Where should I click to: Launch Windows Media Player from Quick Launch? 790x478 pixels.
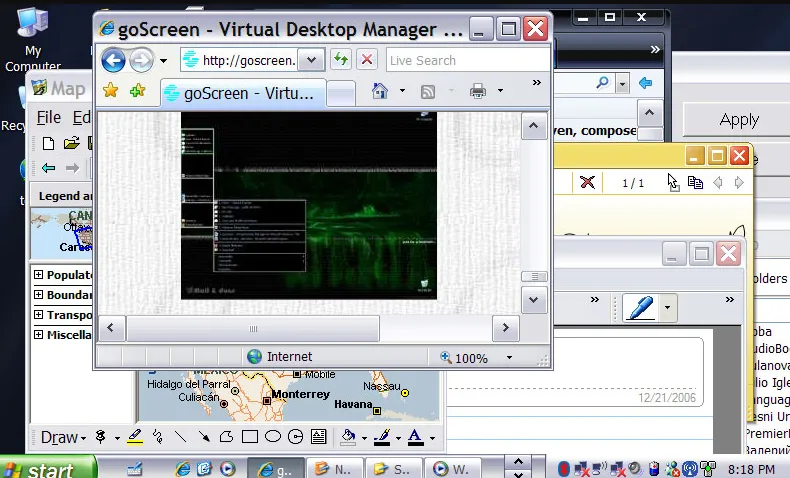pyautogui.click(x=227, y=469)
